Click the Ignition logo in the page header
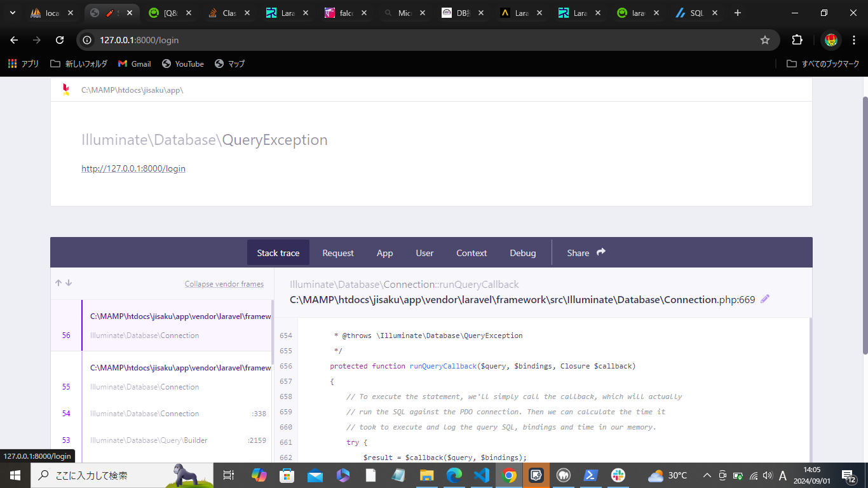 [65, 90]
